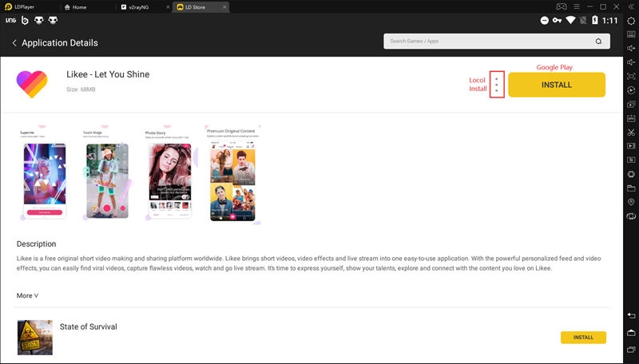This screenshot has height=364, width=639.
Task: Open gamepad settings in title bar
Action: tap(562, 7)
